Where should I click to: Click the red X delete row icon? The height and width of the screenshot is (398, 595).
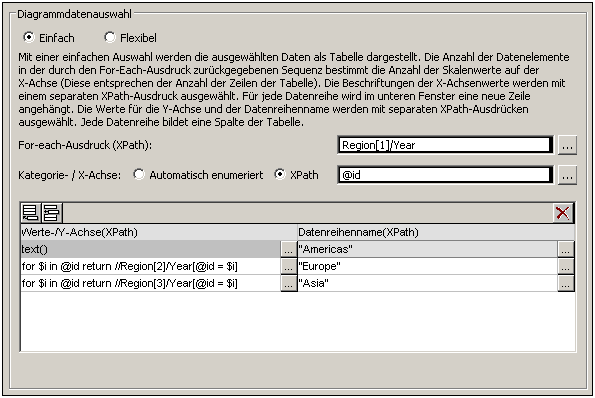coord(562,213)
